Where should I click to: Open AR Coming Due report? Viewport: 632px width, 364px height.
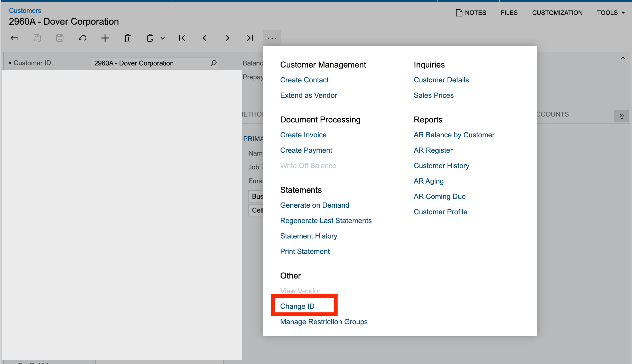click(440, 196)
